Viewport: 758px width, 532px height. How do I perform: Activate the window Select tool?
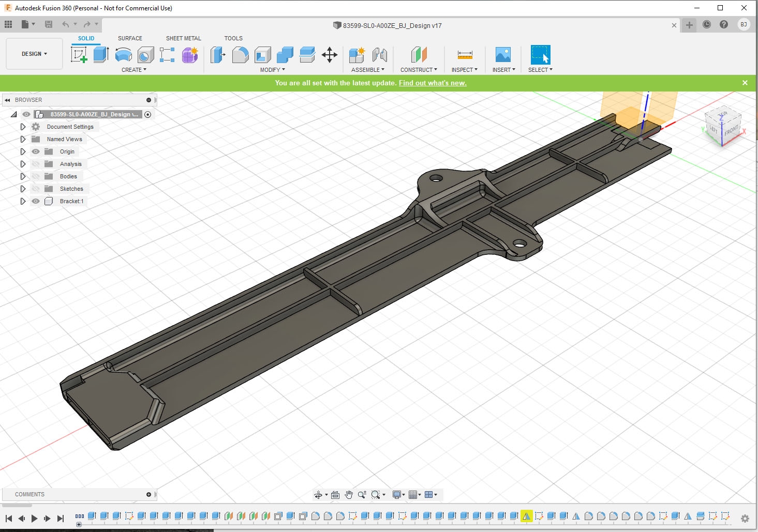540,55
